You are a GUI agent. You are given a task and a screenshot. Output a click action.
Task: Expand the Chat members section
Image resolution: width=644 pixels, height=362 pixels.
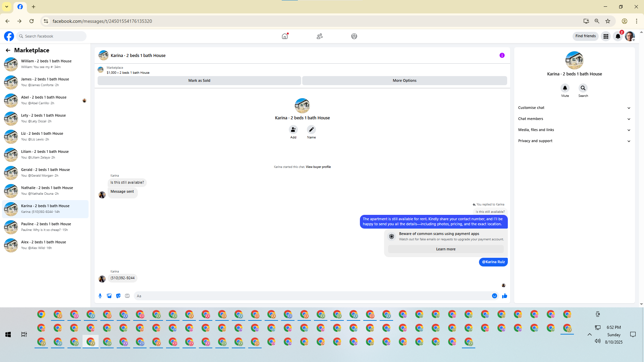click(x=574, y=119)
